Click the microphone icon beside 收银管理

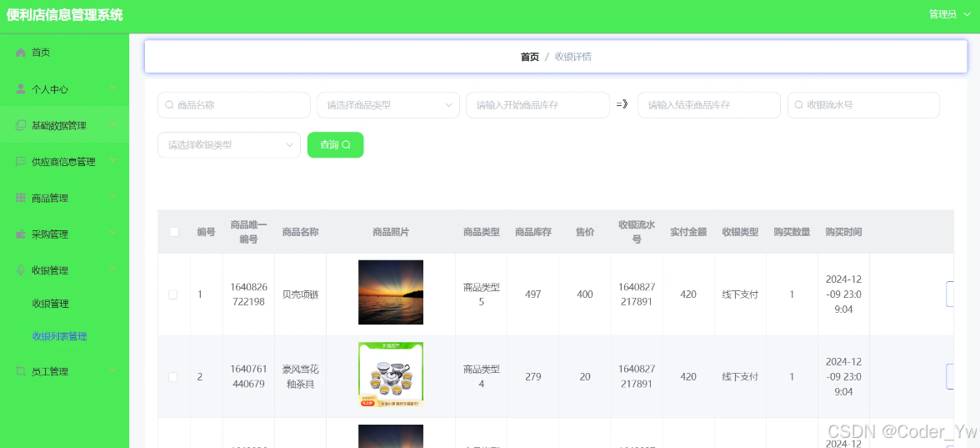(21, 270)
